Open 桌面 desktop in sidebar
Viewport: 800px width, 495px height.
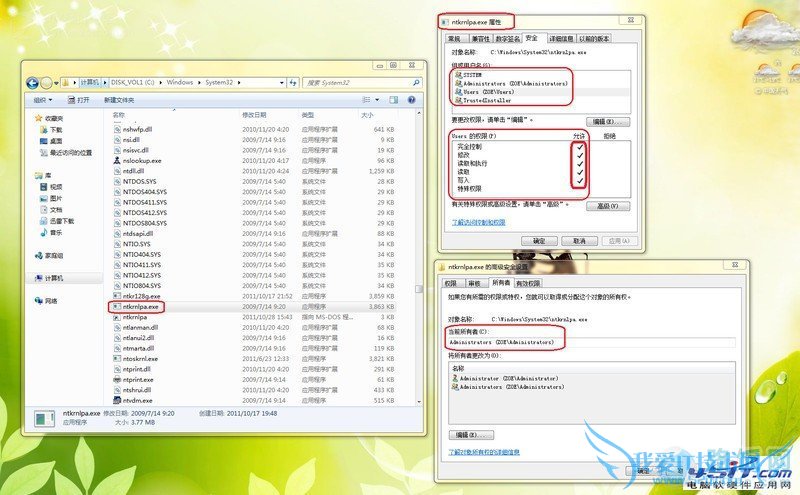pos(51,141)
